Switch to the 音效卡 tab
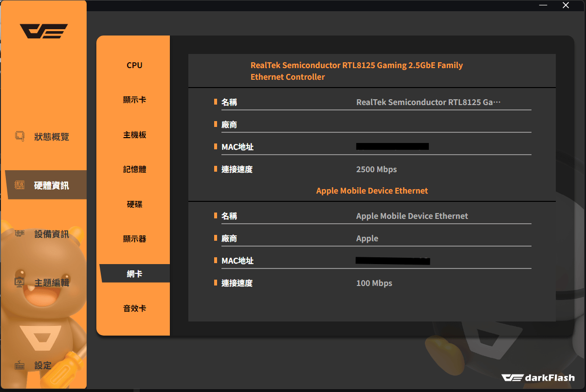This screenshot has height=392, width=586. coord(134,308)
